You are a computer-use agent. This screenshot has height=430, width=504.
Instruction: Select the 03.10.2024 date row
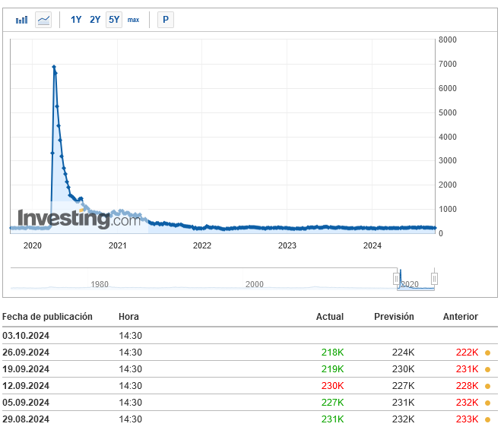(250, 336)
